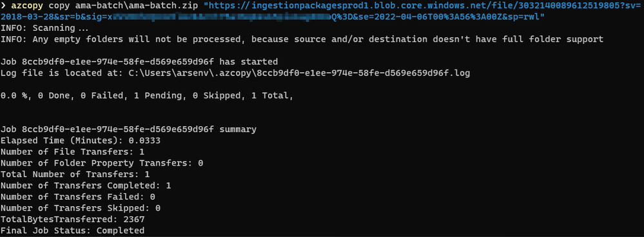Click the INFO: Scanning line
The width and height of the screenshot is (644, 237).
coord(44,28)
